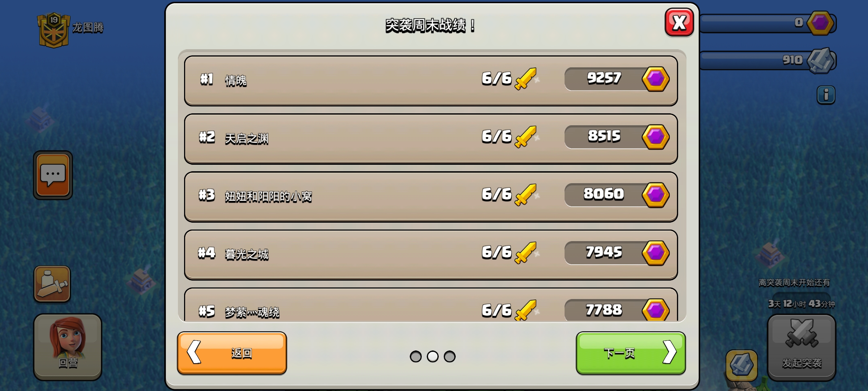Click the small raid medal button near 发起突袭
The width and height of the screenshot is (868, 391).
[x=741, y=365]
